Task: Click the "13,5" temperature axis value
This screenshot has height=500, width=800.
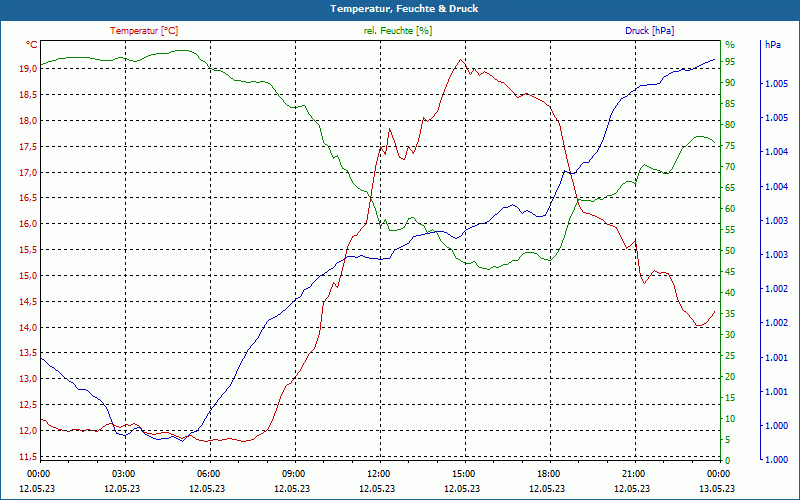Action: 28,354
